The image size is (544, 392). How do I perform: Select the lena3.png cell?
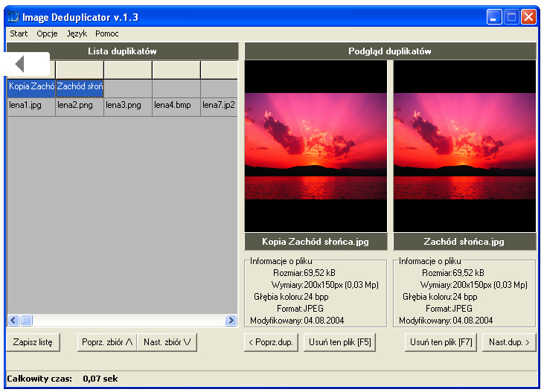[x=128, y=107]
